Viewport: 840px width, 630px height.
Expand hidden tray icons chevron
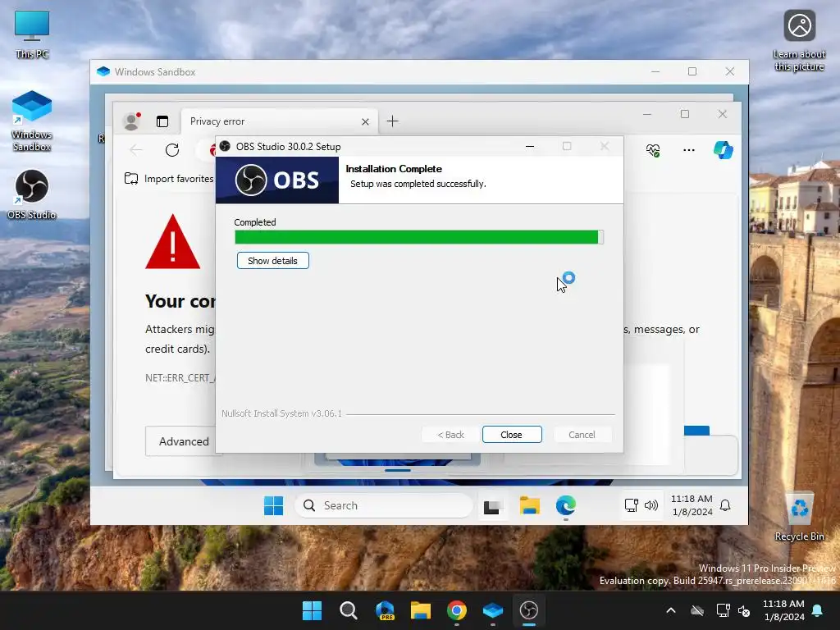[671, 610]
